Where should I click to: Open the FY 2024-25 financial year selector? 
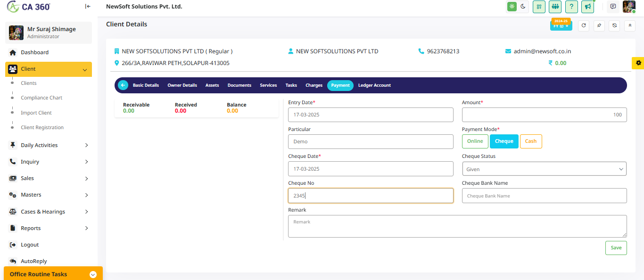pos(561,25)
